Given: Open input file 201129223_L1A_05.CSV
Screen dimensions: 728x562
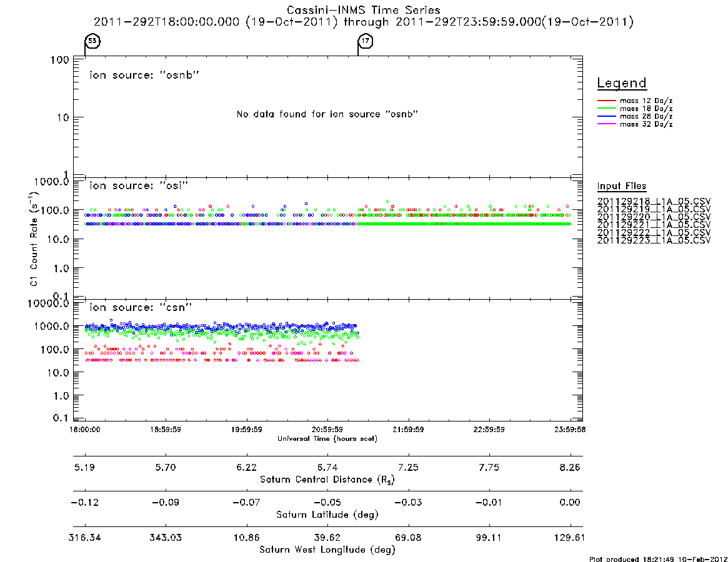Looking at the screenshot, I should tap(654, 240).
